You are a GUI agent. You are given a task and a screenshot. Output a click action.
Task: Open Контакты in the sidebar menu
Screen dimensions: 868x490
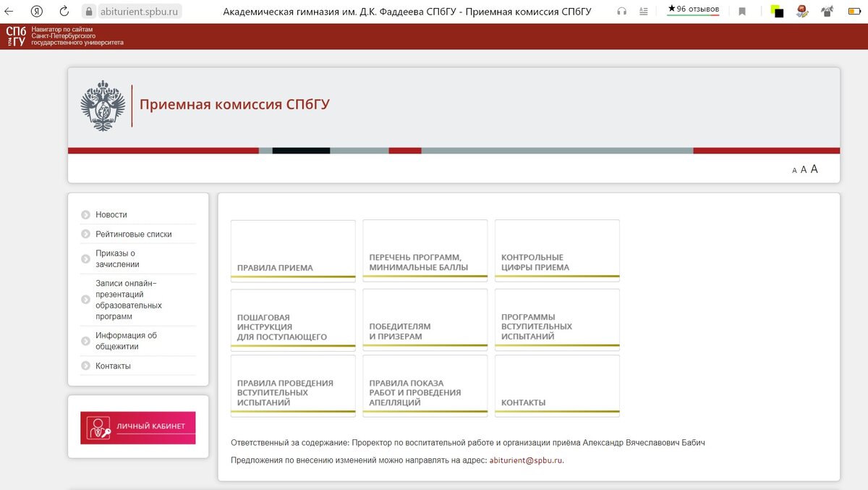click(x=113, y=366)
